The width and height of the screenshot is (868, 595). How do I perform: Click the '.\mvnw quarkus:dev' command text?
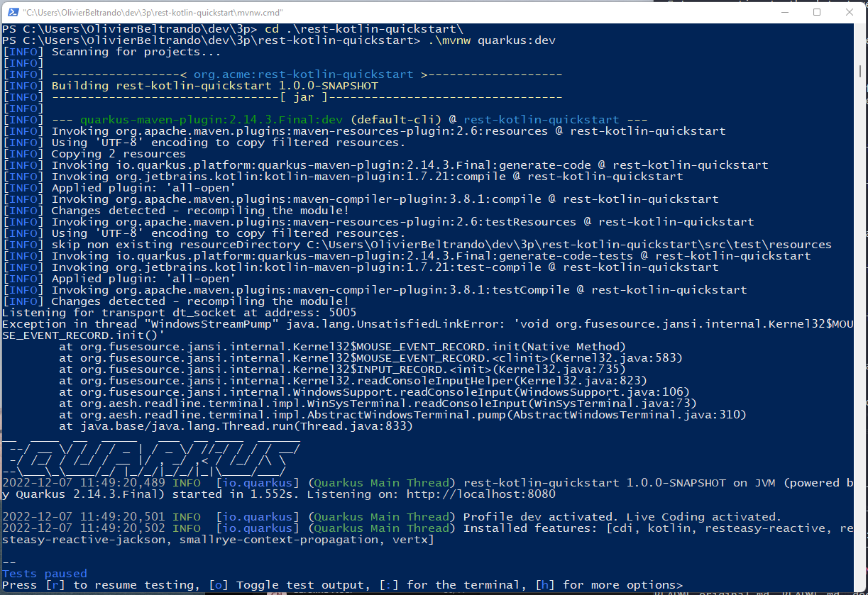[x=492, y=40]
